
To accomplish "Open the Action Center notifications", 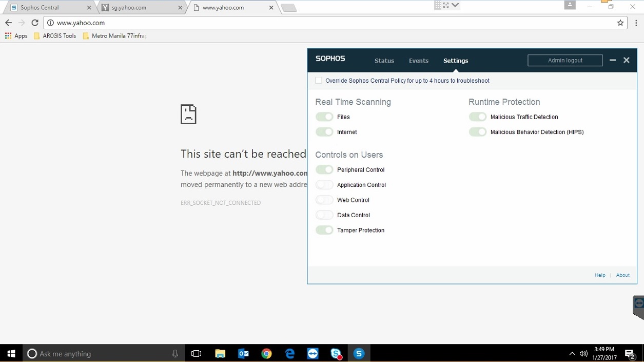I will (631, 353).
